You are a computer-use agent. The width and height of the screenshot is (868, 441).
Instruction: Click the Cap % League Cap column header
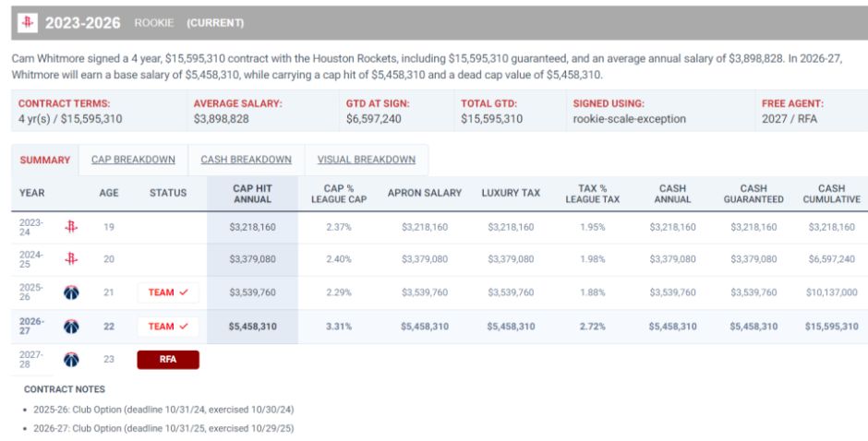(x=339, y=193)
